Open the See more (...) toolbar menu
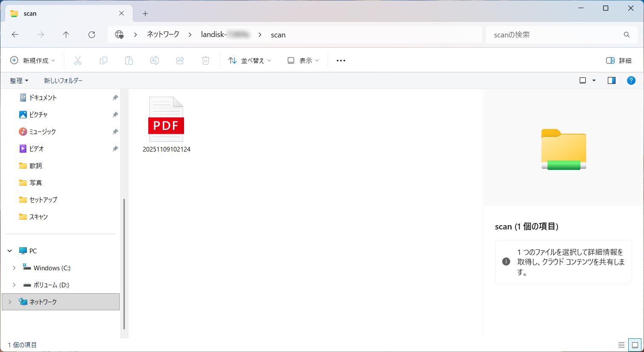644x352 pixels. coord(340,60)
